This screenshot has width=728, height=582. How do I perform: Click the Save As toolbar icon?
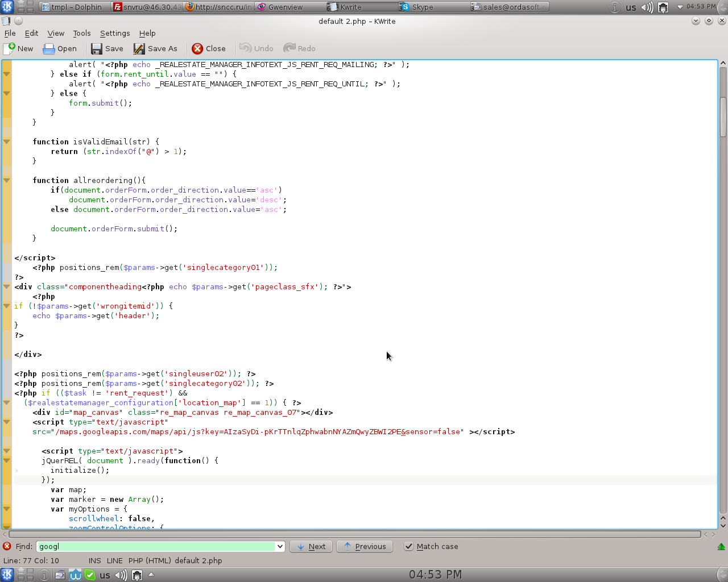(x=139, y=49)
